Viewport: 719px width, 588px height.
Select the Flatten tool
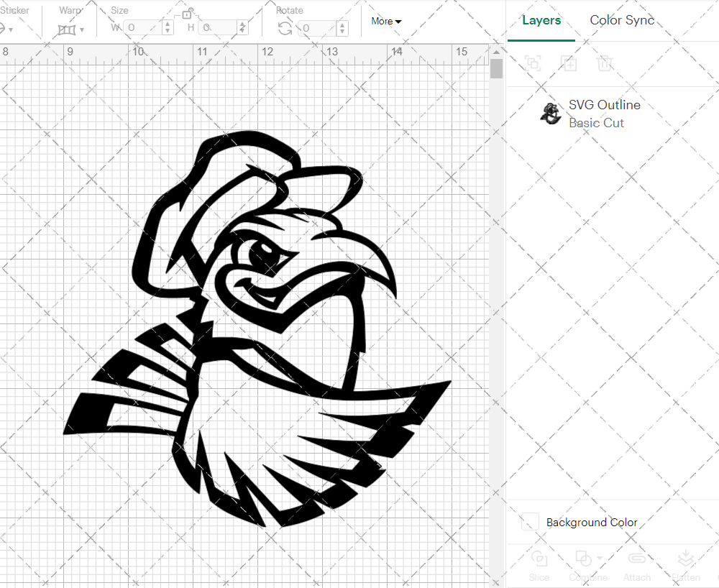tap(685, 559)
